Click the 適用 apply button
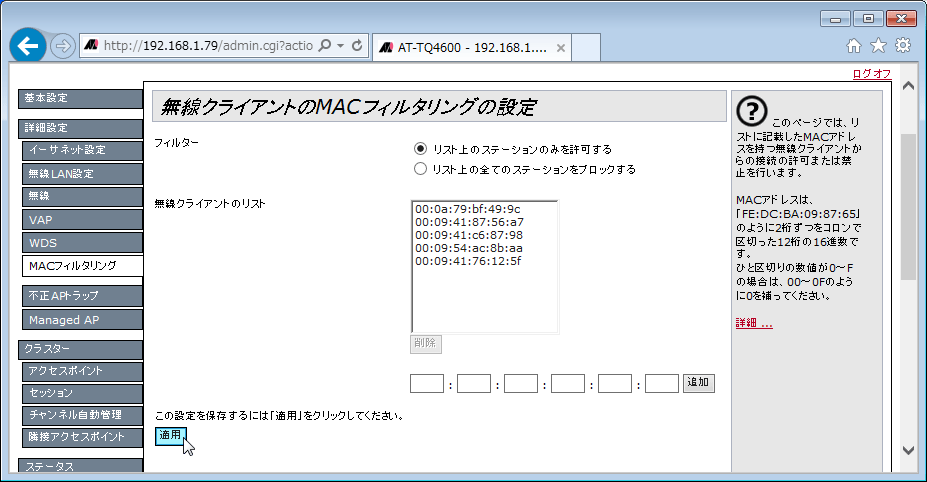This screenshot has width=927, height=482. click(x=170, y=436)
